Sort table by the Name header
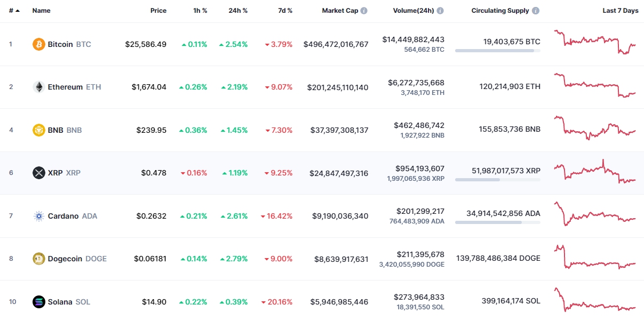This screenshot has width=644, height=320. click(41, 11)
